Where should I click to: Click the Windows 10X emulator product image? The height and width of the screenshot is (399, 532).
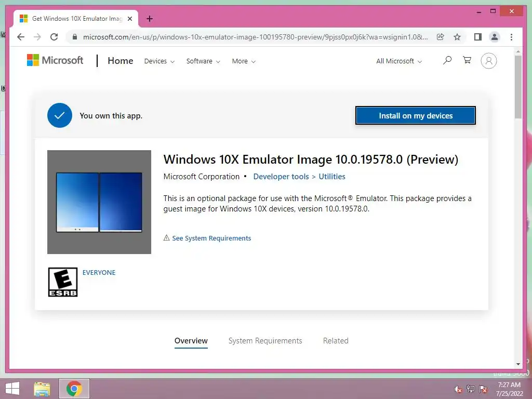pos(99,202)
